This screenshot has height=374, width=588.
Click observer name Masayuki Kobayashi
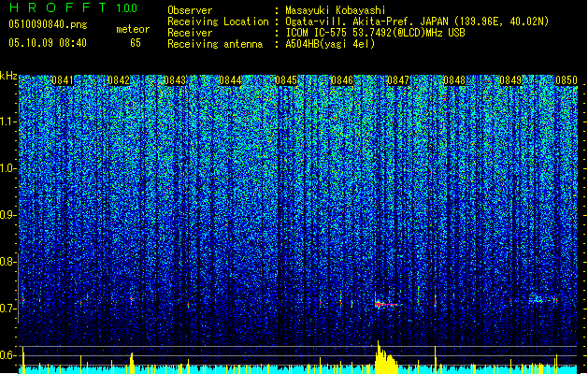pos(336,10)
